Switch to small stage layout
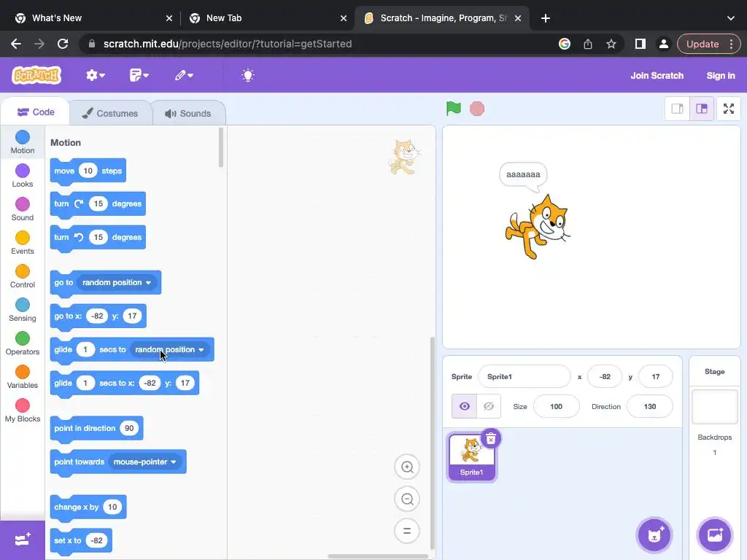The height and width of the screenshot is (560, 747). [677, 109]
